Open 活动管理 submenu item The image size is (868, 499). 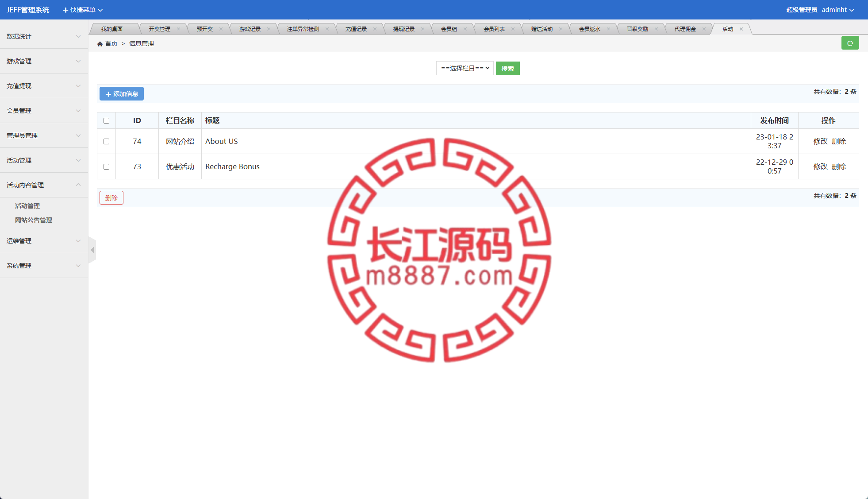(27, 206)
